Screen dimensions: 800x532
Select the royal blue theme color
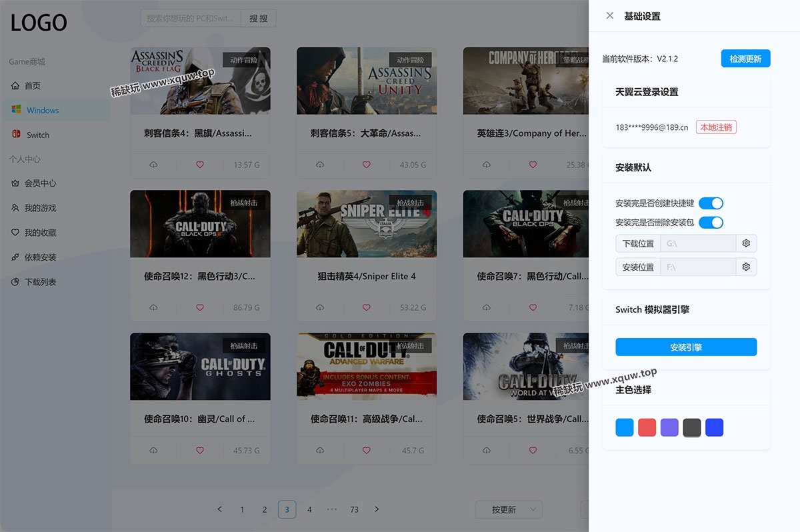[715, 427]
